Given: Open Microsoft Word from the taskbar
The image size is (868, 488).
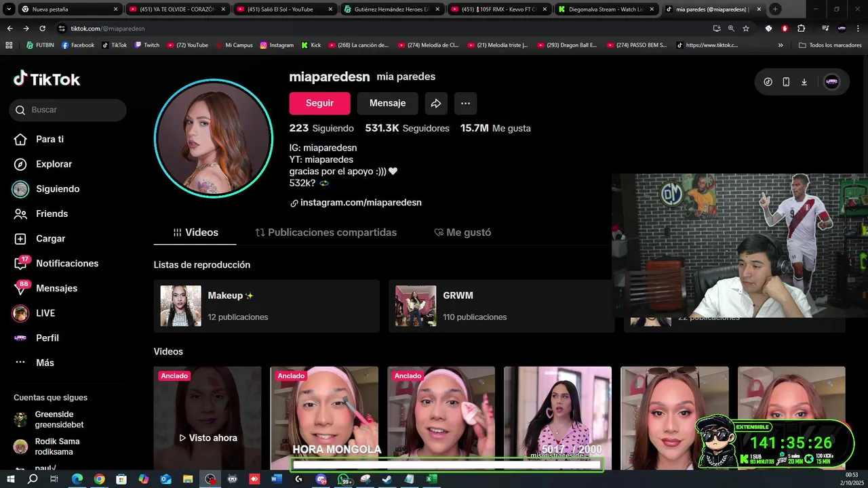Looking at the screenshot, I should tap(276, 479).
